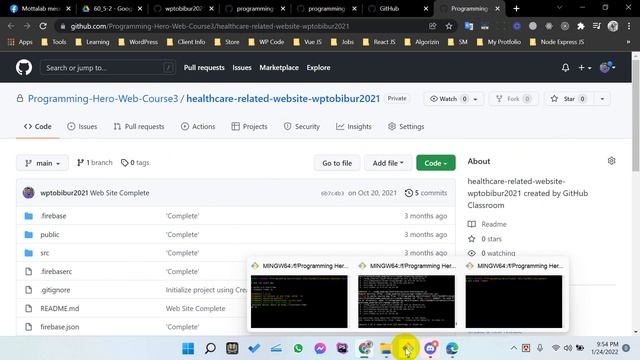Switch to the Insights tab
Image resolution: width=640 pixels, height=360 pixels.
(354, 127)
